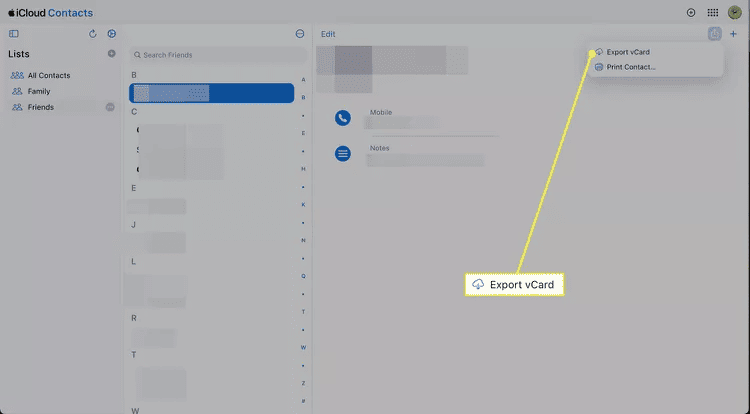This screenshot has width=750, height=414.
Task: Click the Notes field label
Action: (x=379, y=148)
